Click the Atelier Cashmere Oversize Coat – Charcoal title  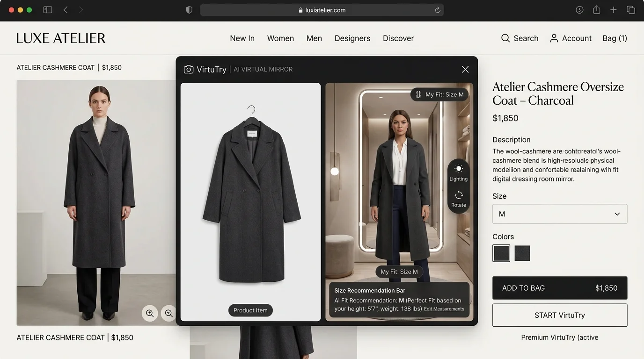click(558, 93)
